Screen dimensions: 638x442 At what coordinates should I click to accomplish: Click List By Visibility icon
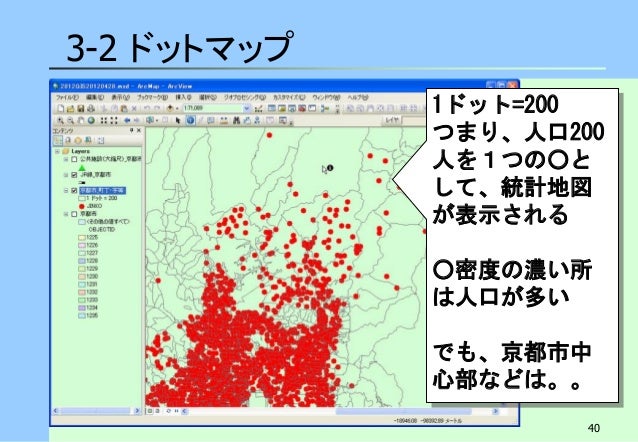pos(78,140)
